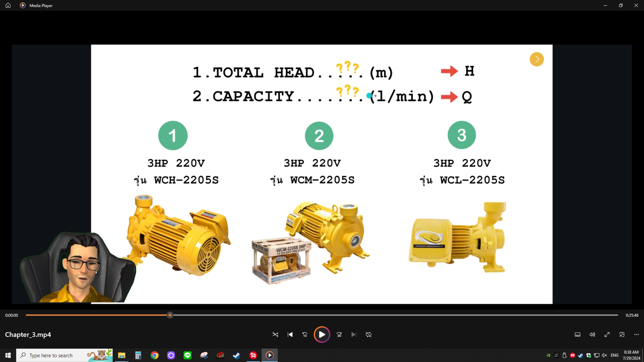Switch to mini player view
The height and width of the screenshot is (362, 644).
622,335
